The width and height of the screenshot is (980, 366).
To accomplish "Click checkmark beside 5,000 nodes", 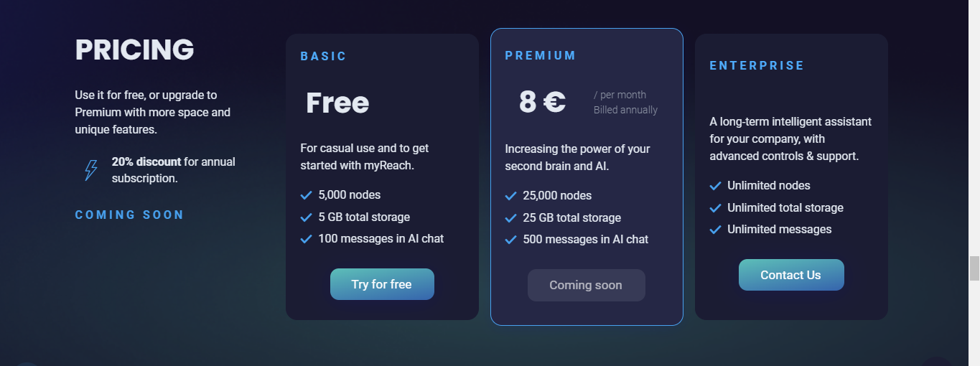I will tap(306, 195).
